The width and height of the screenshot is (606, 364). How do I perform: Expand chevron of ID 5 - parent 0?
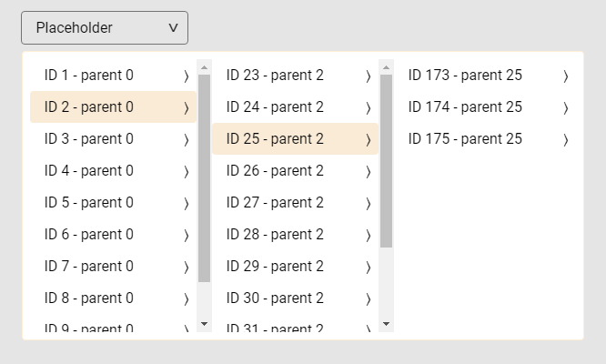tap(186, 204)
